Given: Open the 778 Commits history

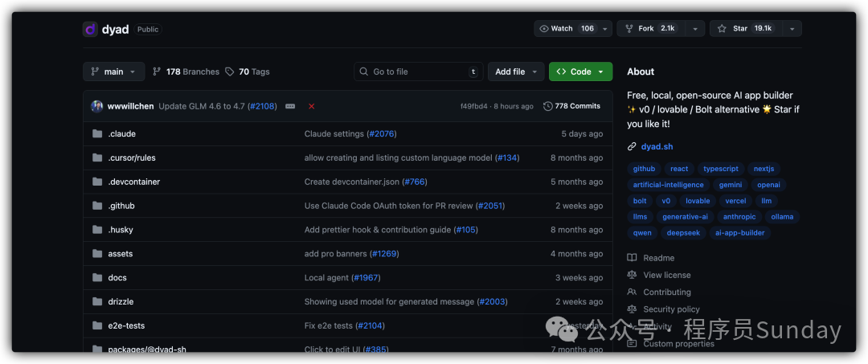Looking at the screenshot, I should pos(571,106).
